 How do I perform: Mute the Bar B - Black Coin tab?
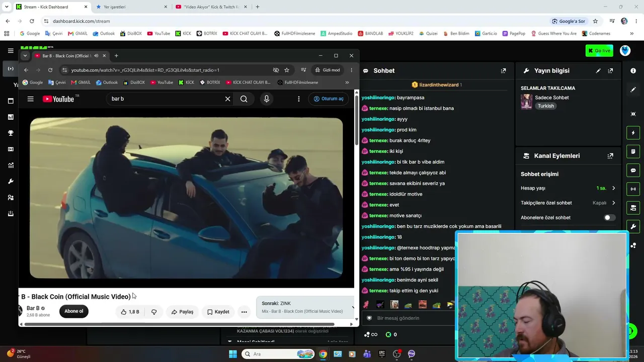click(96, 56)
